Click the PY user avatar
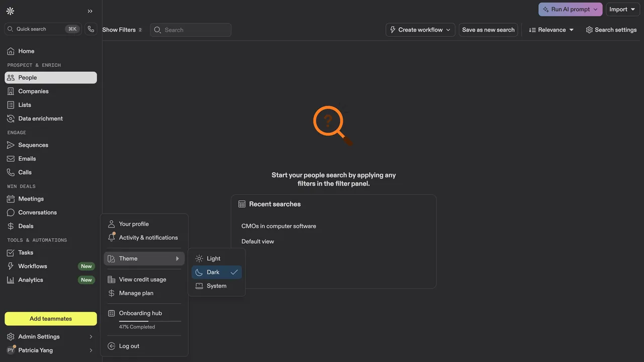 tap(11, 350)
